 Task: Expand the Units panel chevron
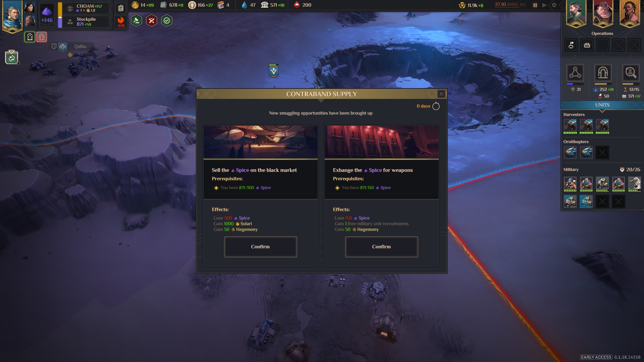(x=602, y=111)
